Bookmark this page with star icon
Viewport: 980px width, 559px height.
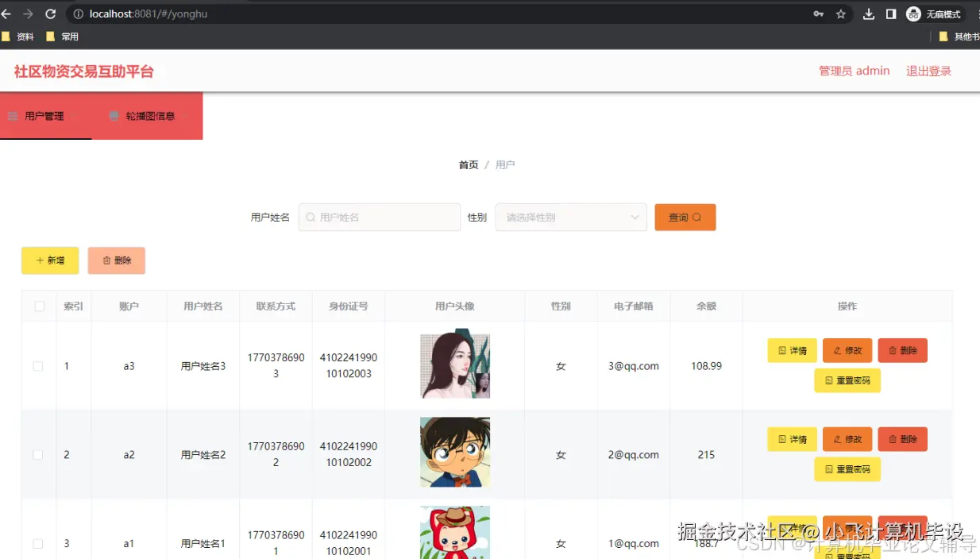tap(841, 14)
